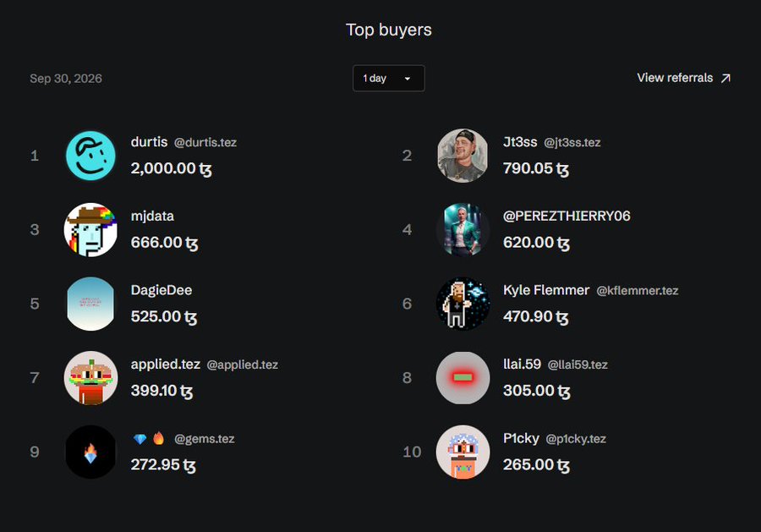The height and width of the screenshot is (532, 761).
Task: Open the applied.tez buyer name
Action: click(166, 364)
